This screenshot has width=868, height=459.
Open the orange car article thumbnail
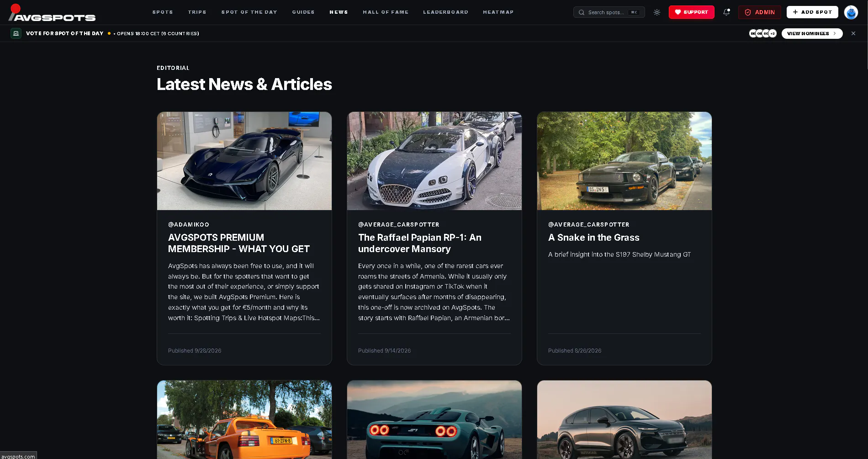point(244,420)
